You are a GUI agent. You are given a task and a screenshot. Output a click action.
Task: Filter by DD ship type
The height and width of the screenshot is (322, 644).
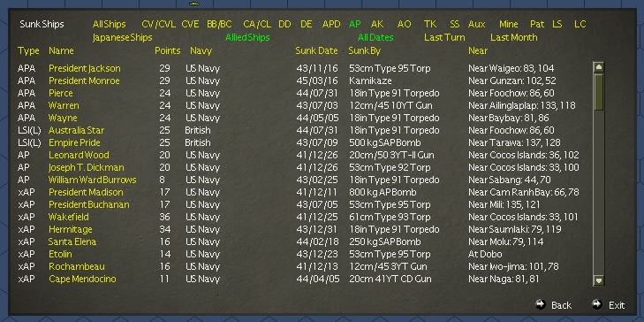284,24
